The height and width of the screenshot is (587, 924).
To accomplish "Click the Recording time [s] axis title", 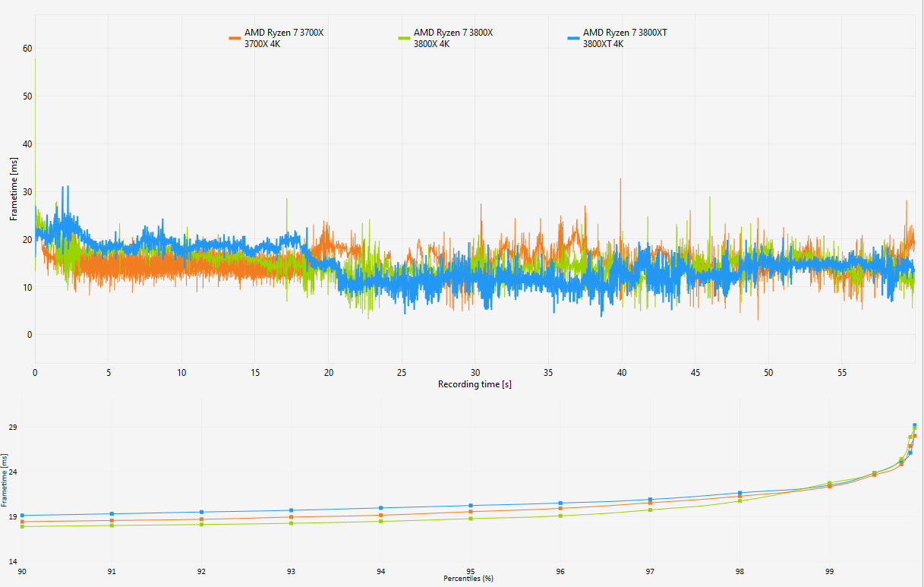I will coord(475,384).
